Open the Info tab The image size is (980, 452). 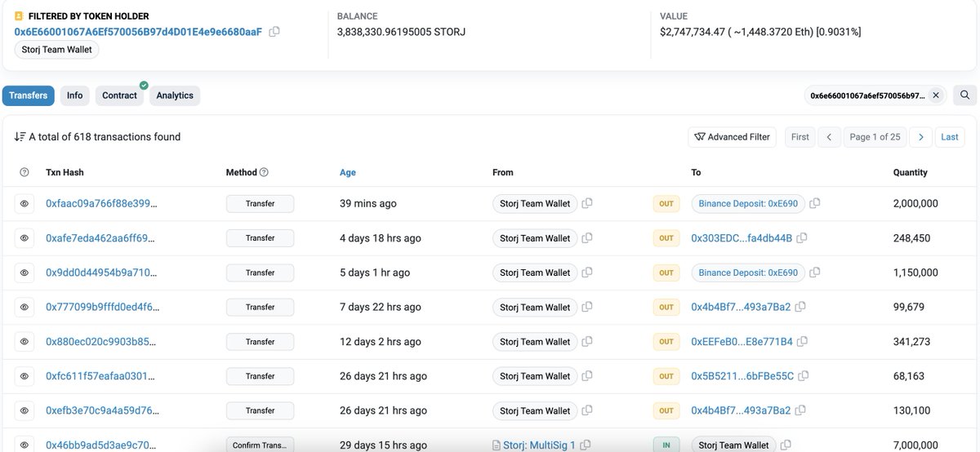(75, 95)
